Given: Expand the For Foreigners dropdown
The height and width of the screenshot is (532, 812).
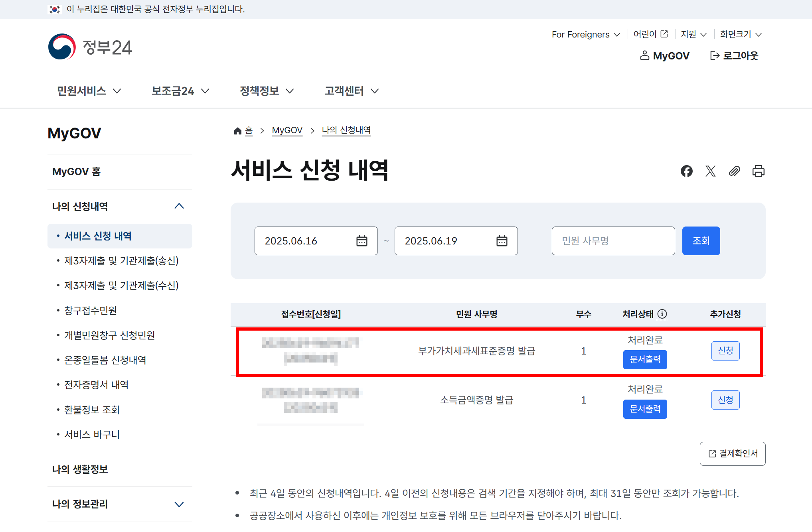Looking at the screenshot, I should 585,34.
